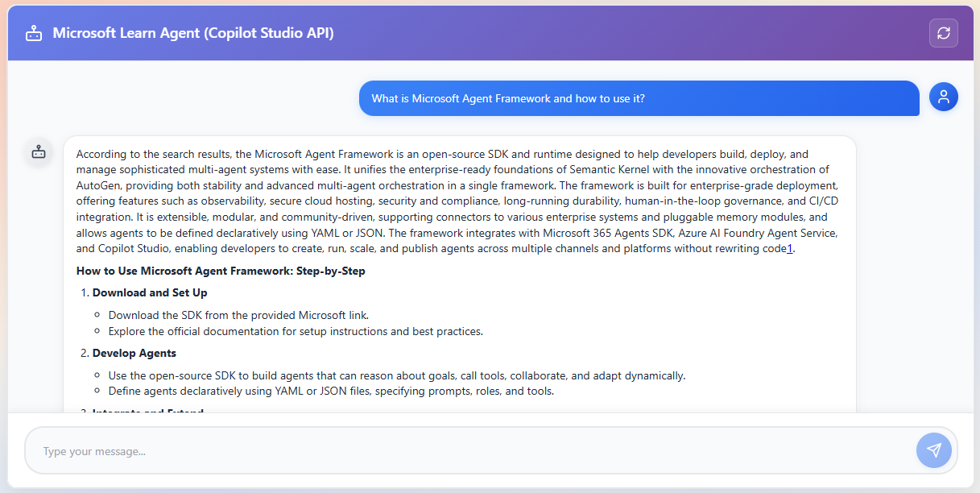The width and height of the screenshot is (980, 493).
Task: Click the user avatar beside the question bubble
Action: click(x=943, y=97)
